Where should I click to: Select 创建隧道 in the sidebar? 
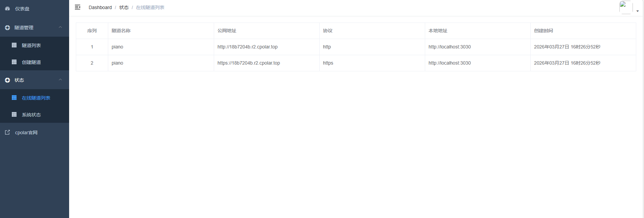click(31, 62)
